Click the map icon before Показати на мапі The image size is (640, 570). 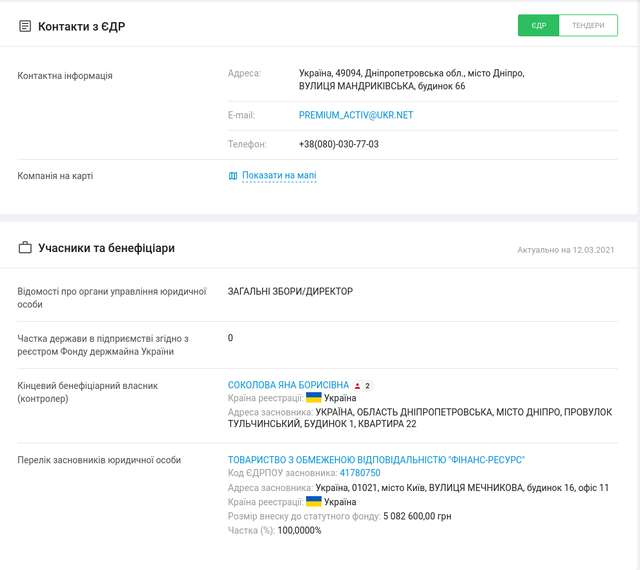click(233, 176)
